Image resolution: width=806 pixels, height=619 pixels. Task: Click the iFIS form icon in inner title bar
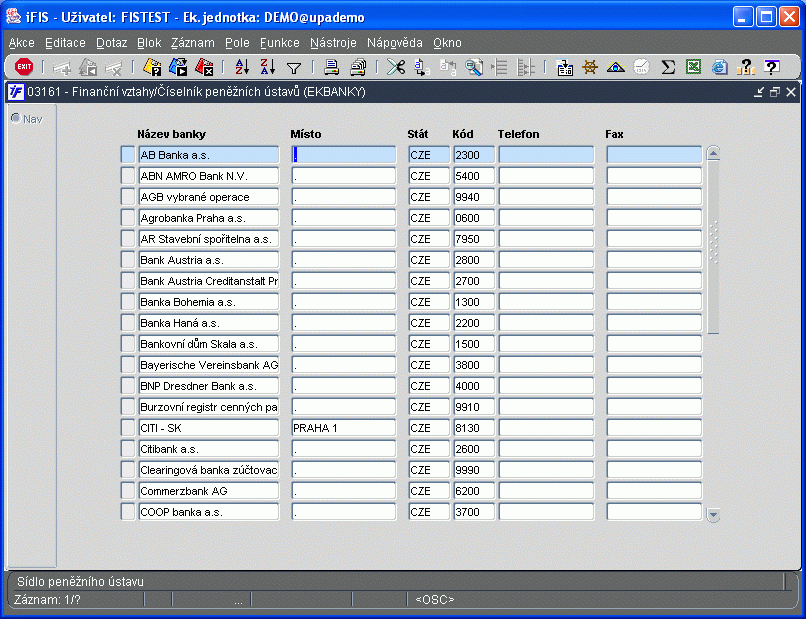point(15,92)
